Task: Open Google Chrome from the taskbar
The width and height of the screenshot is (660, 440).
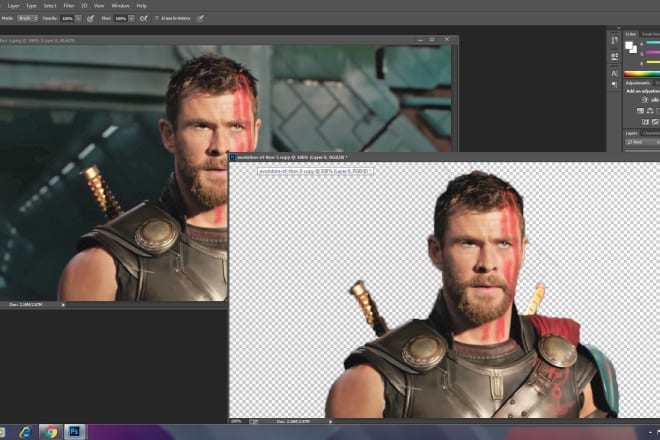Action: click(51, 432)
